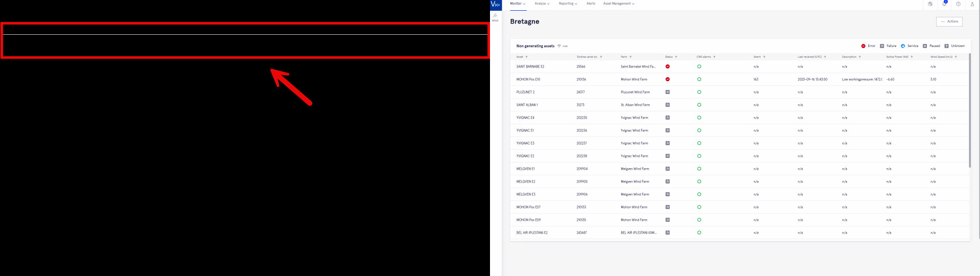This screenshot has width=980, height=276.
Task: Open the Reporting menu
Action: coord(568,4)
